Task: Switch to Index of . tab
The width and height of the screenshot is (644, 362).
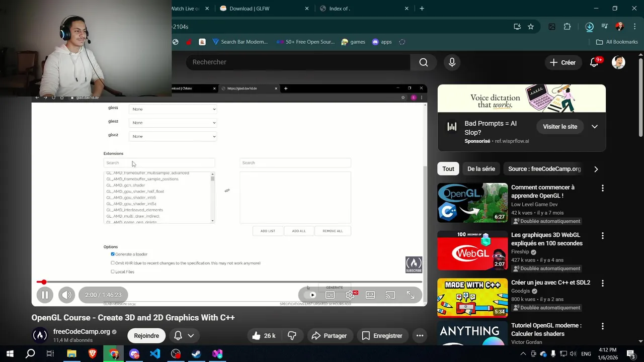Action: coord(364,9)
